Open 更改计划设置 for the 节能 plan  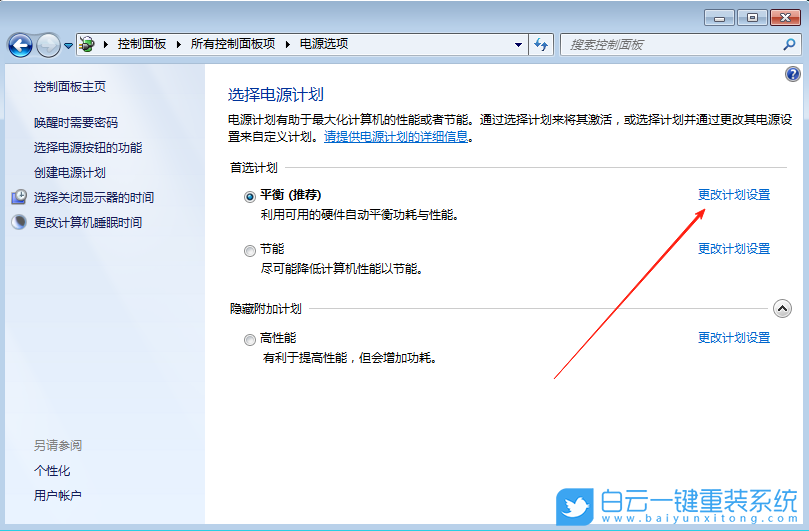coord(734,249)
